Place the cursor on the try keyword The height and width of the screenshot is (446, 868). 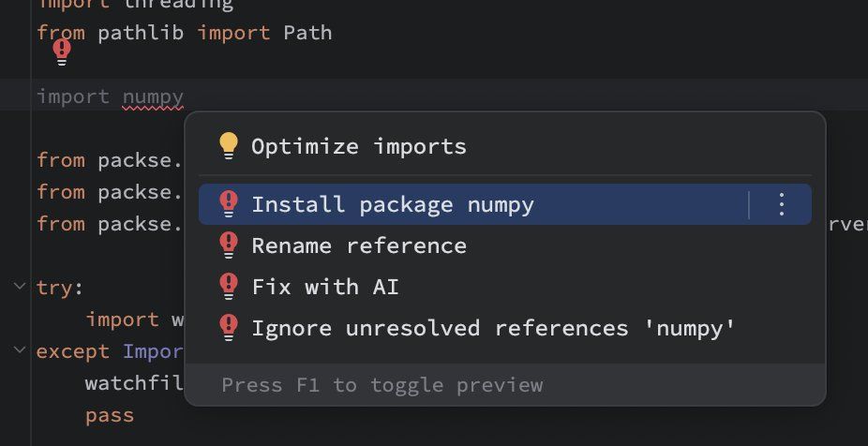tap(54, 287)
